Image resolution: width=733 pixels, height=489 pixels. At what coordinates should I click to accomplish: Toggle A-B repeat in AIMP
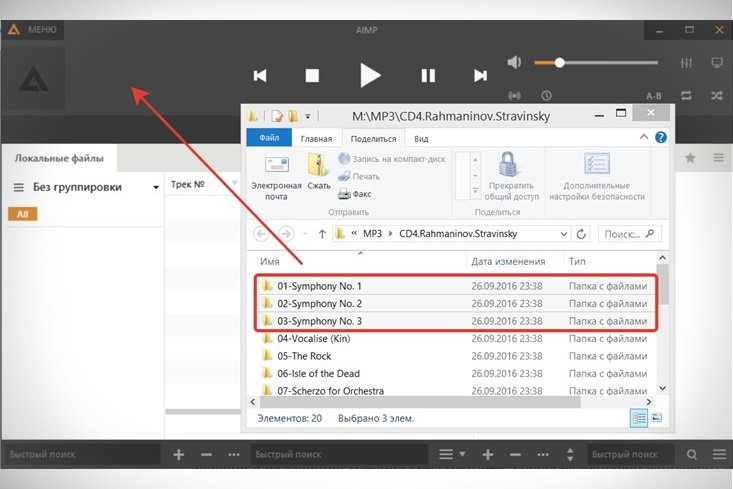(654, 96)
